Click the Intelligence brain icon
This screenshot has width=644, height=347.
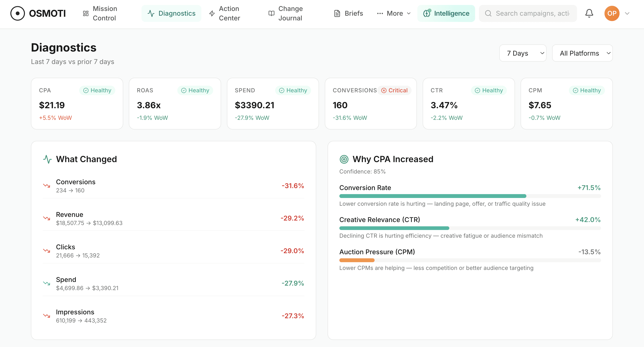click(x=427, y=14)
